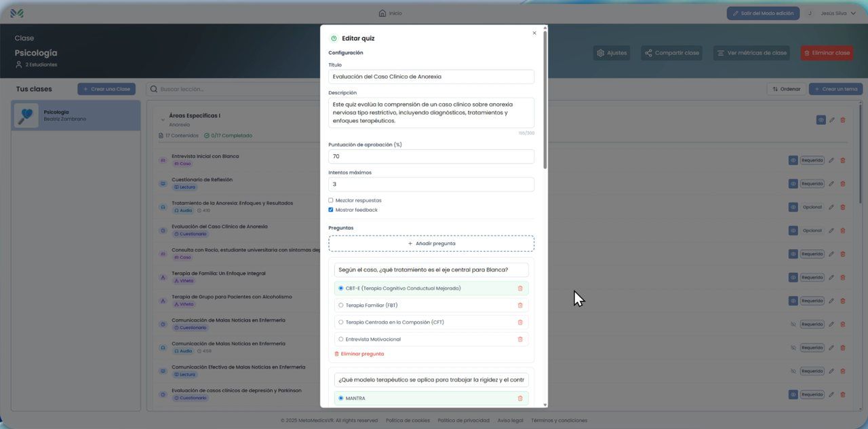
Task: Select the Psicología class card thumbnail
Action: (26, 115)
